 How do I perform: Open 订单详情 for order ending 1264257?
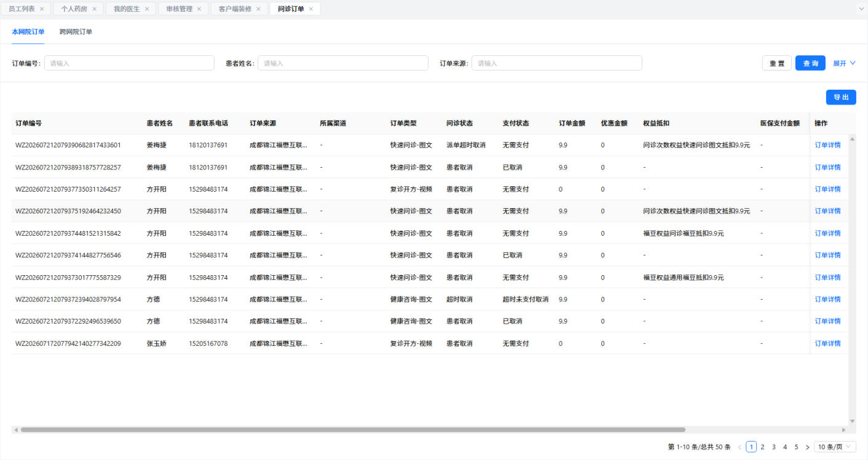tap(827, 189)
